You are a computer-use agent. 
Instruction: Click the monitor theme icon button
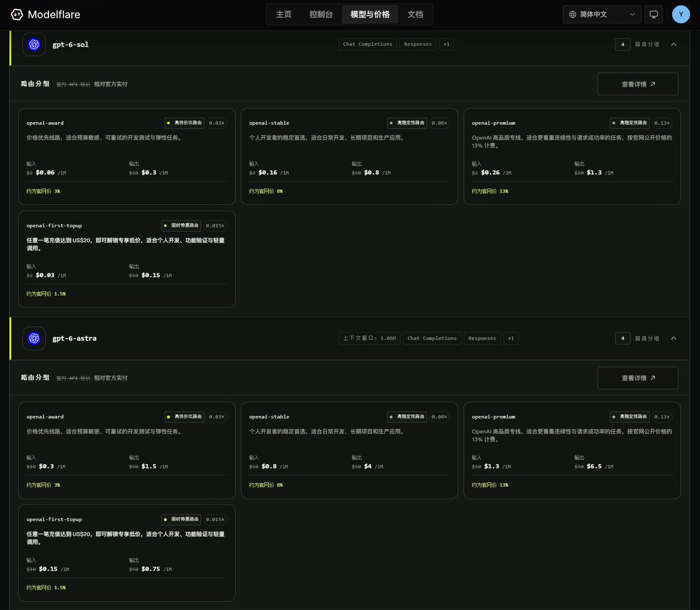(x=653, y=14)
